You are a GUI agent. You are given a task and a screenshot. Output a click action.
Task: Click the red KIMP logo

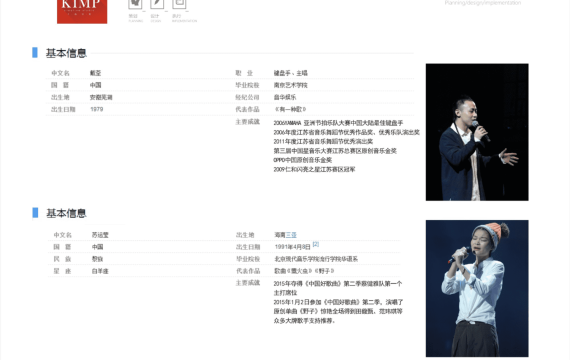[x=82, y=11]
